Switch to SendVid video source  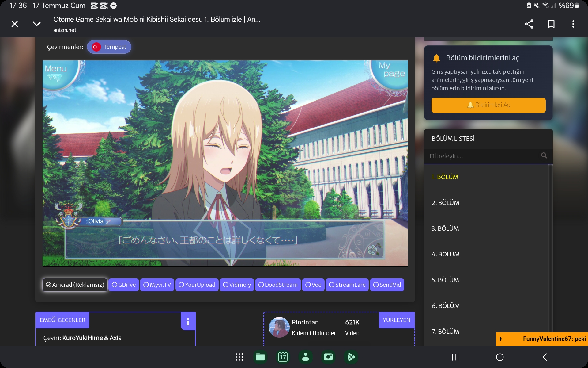(387, 285)
